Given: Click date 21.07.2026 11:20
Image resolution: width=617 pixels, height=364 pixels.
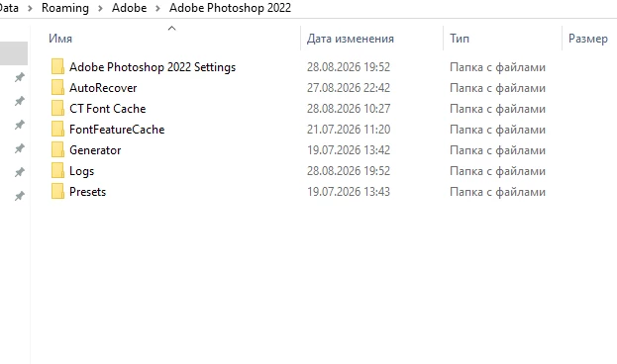Looking at the screenshot, I should coord(349,130).
